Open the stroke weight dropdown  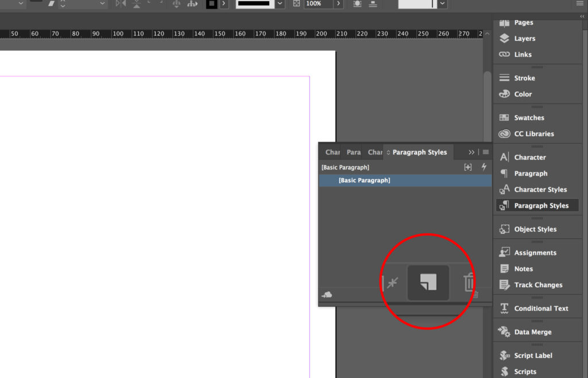click(280, 4)
